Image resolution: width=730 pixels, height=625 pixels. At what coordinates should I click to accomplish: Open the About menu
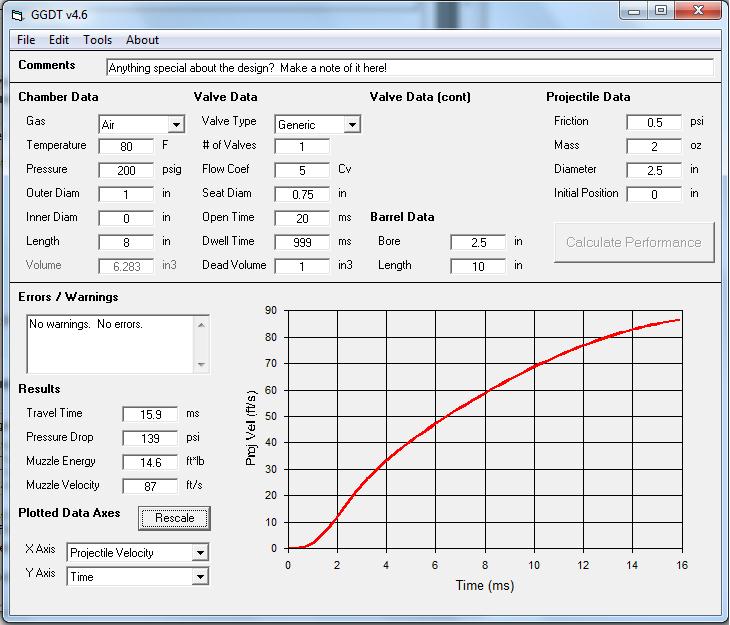[142, 40]
